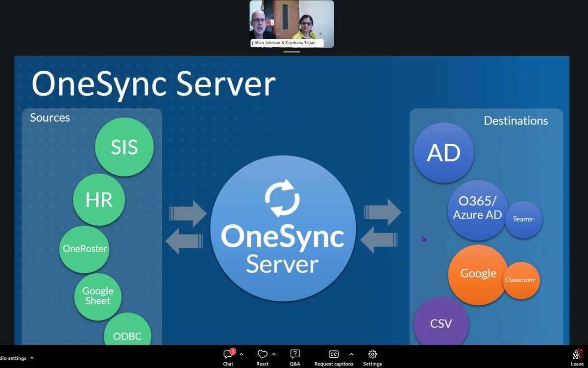Screen dimensions: 588x368
Task: Expand the Chat options chevron
Action: click(242, 354)
